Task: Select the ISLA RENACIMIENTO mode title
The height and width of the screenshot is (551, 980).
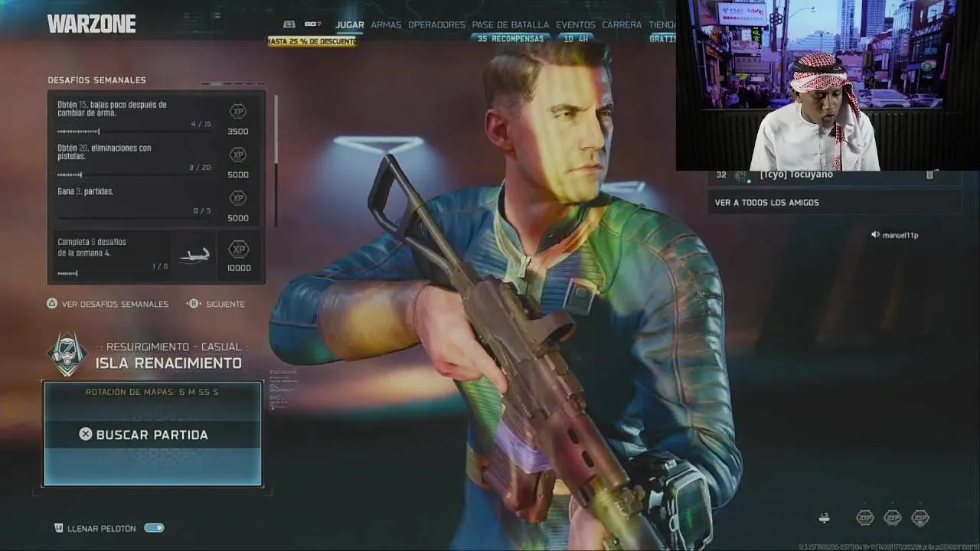Action: [168, 364]
